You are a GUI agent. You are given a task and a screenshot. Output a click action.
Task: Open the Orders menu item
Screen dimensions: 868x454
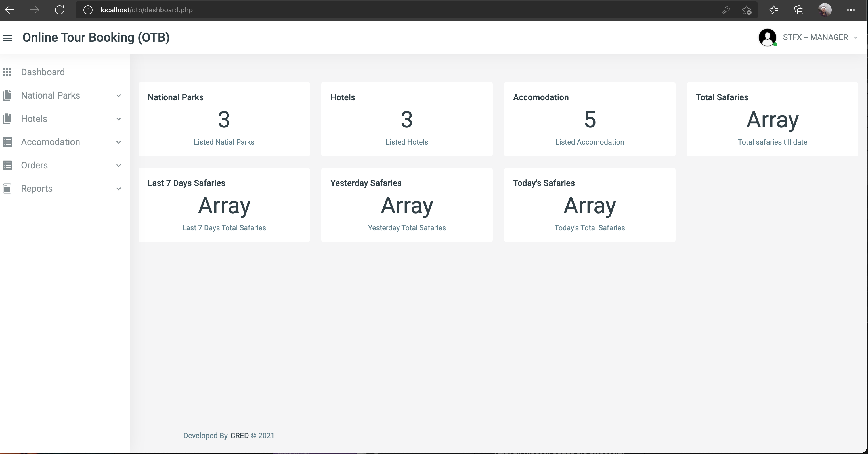click(34, 165)
